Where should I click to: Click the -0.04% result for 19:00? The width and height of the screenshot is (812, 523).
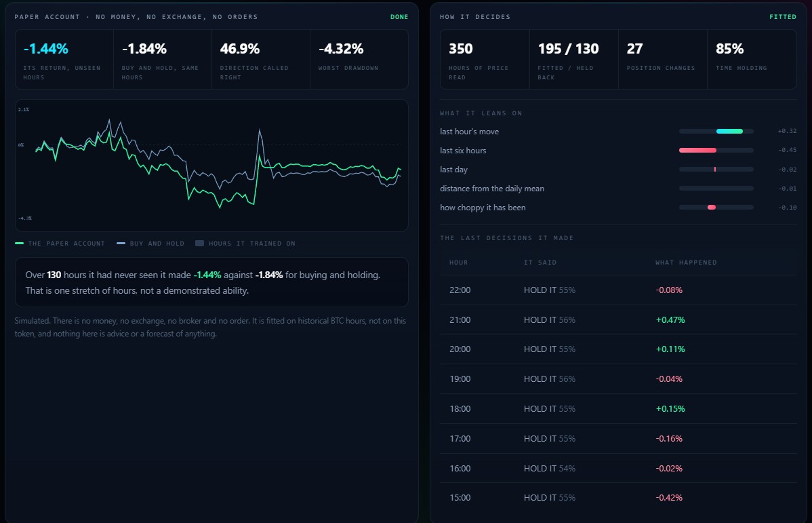click(669, 379)
